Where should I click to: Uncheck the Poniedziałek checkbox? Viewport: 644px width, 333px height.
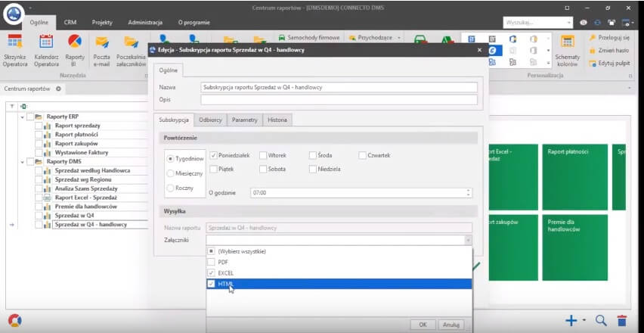click(214, 155)
